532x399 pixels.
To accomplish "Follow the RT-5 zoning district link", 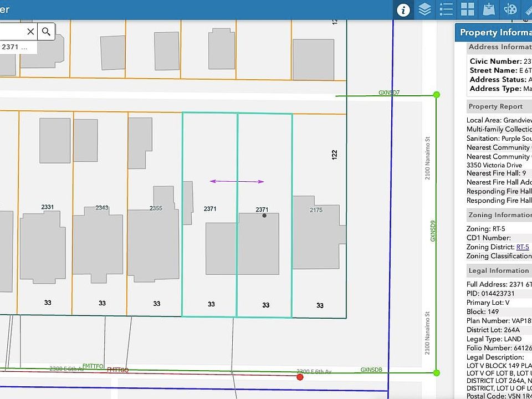I will click(523, 247).
